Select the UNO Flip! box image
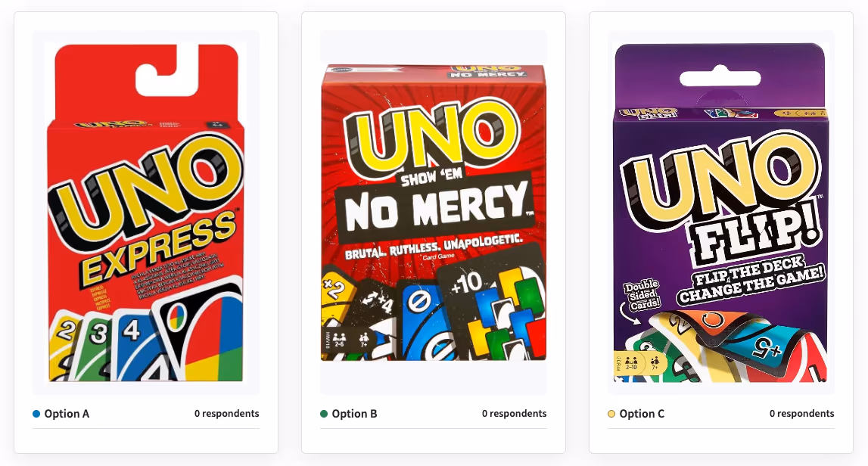868x466 pixels. pyautogui.click(x=720, y=213)
